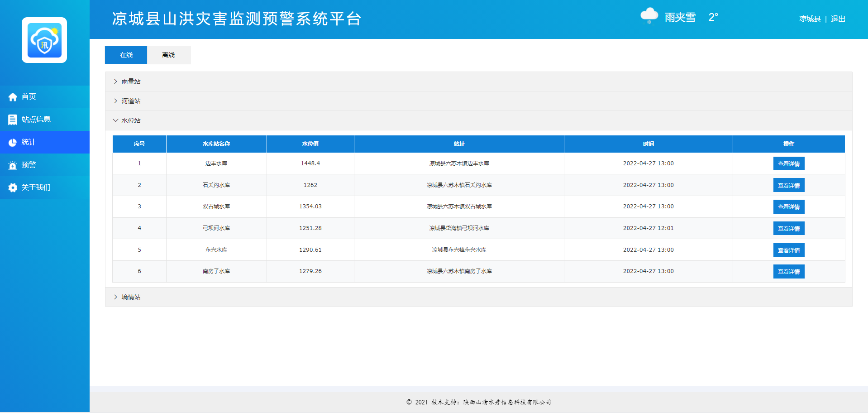Screen dimensions: 868x413
Task: Click the 退出 logout link
Action: pos(838,19)
